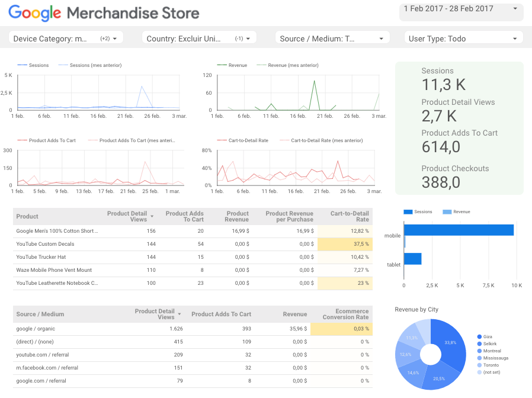532x398 pixels.
Task: Click the 1.626 product detail views cell
Action: point(176,329)
